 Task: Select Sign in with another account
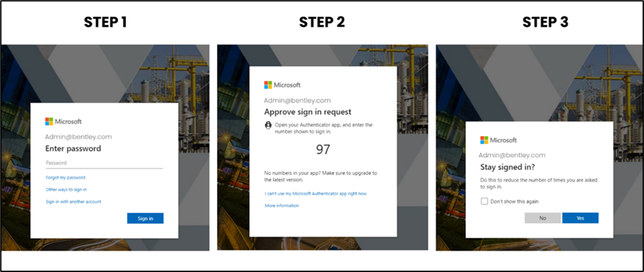[73, 201]
